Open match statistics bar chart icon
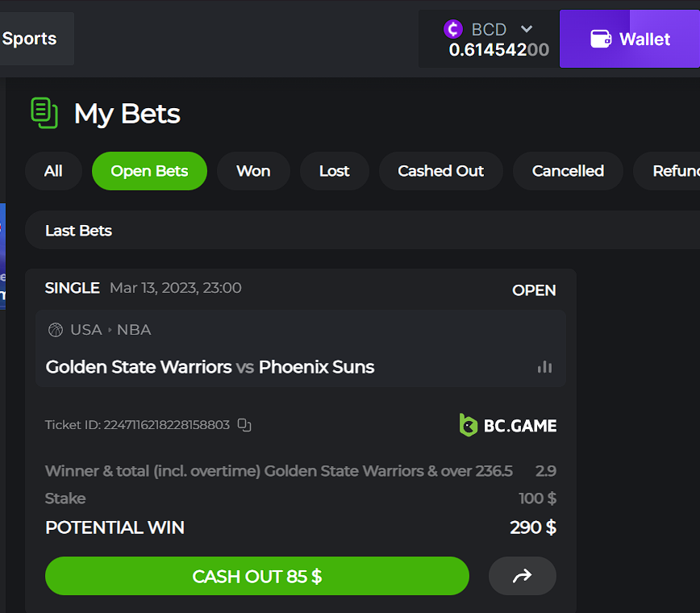The image size is (700, 613). point(545,367)
